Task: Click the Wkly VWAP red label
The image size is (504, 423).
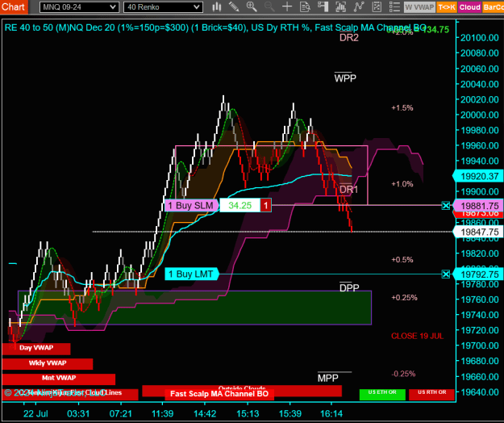Action: pos(48,364)
